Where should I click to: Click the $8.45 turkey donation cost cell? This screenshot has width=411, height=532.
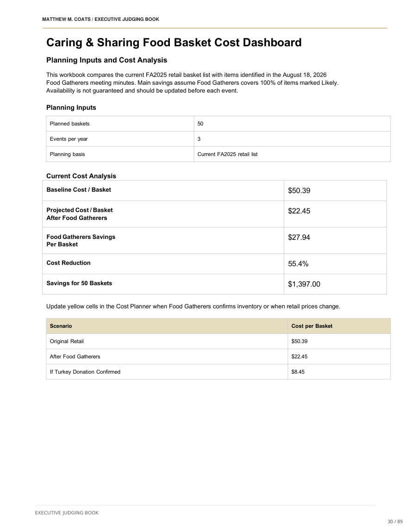tap(339, 372)
